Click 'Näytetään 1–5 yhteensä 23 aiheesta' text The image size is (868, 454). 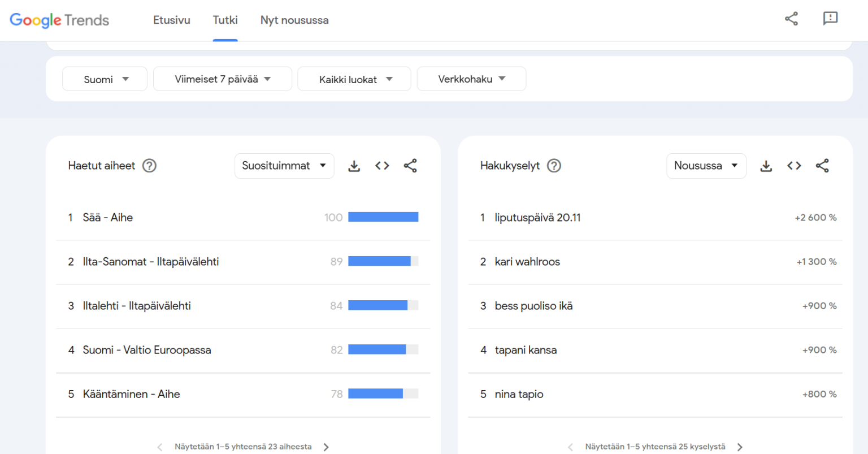pos(243,447)
